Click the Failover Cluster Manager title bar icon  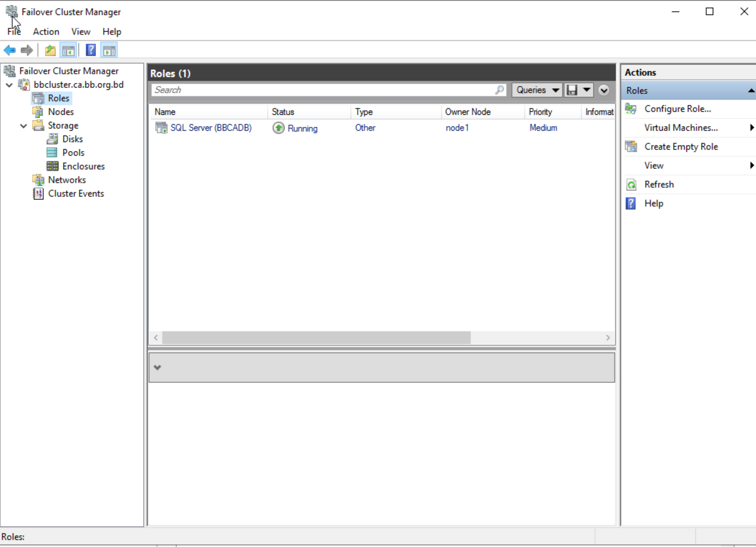coord(11,11)
